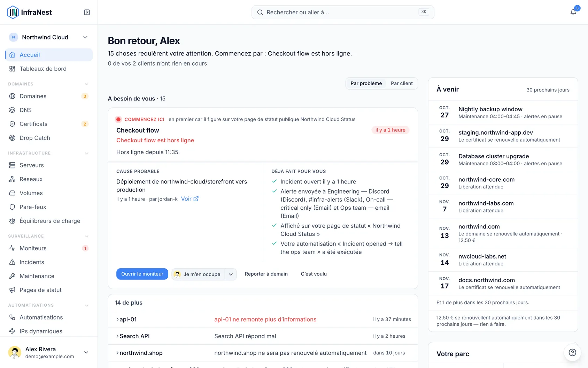This screenshot has width=588, height=368.
Task: Click the Équilibreurs de charge scale icon
Action: click(12, 221)
